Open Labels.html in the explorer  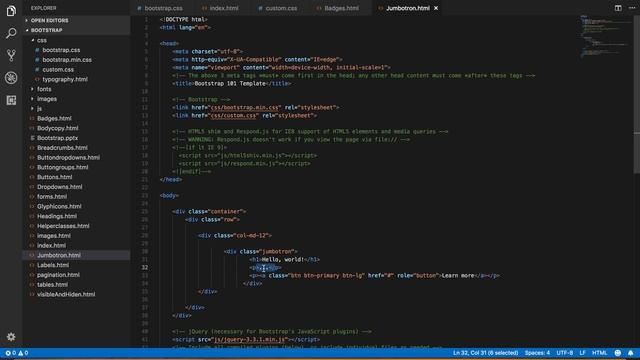tap(53, 265)
